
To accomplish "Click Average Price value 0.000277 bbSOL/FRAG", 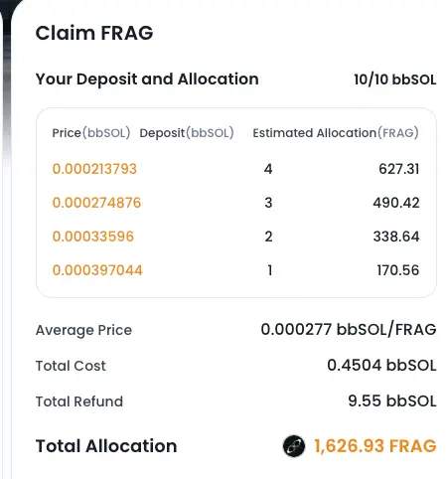I will (x=349, y=330).
